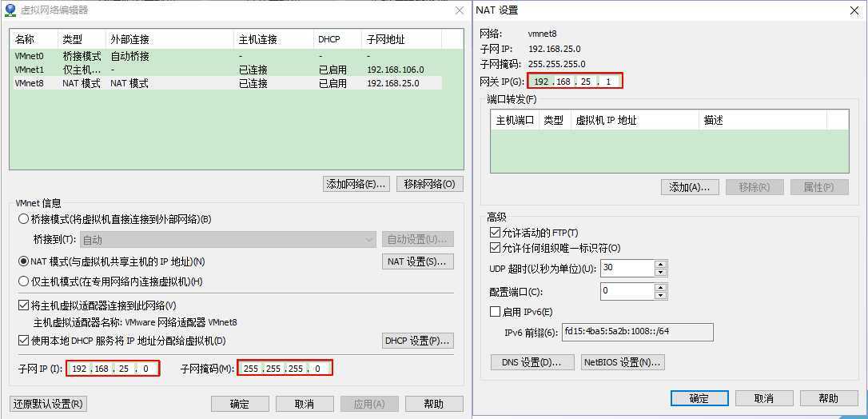The image size is (868, 419).
Task: Close the NAT 设置 dialog
Action: pyautogui.click(x=854, y=10)
